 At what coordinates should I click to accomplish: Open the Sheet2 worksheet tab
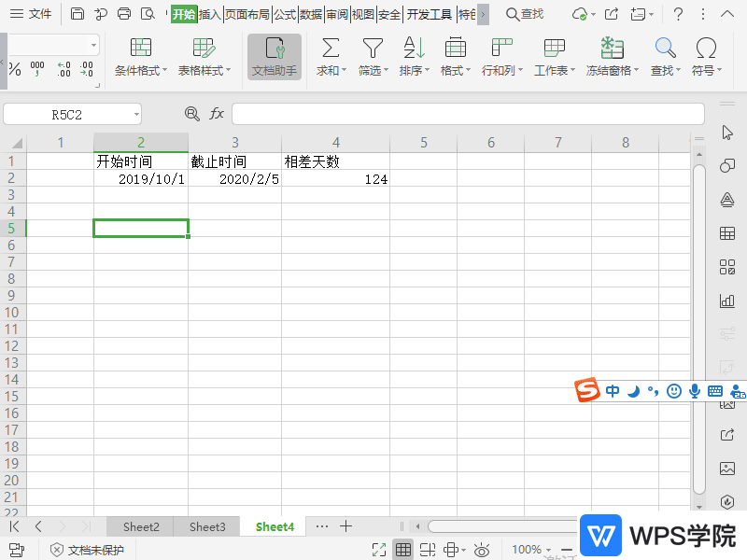click(141, 526)
